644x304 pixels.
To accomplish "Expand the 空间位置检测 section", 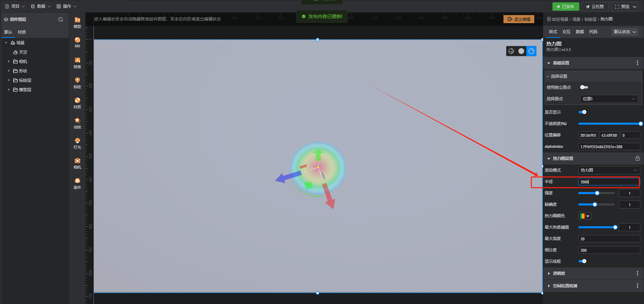I will [549, 286].
